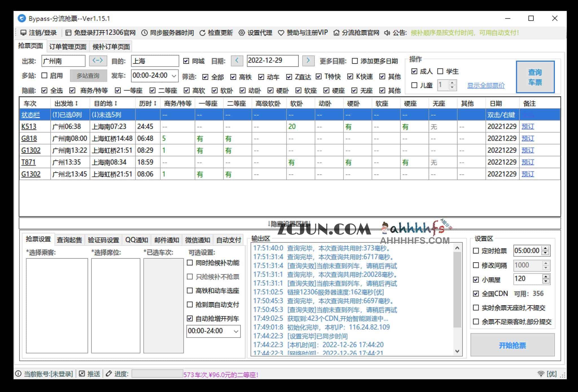Enable the student ticket checkbox
This screenshot has width=578, height=392.
point(440,71)
